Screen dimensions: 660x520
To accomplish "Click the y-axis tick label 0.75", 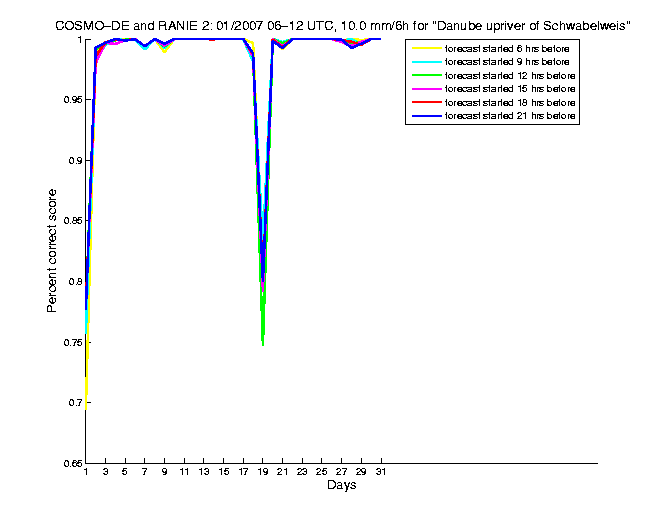I will [x=72, y=342].
